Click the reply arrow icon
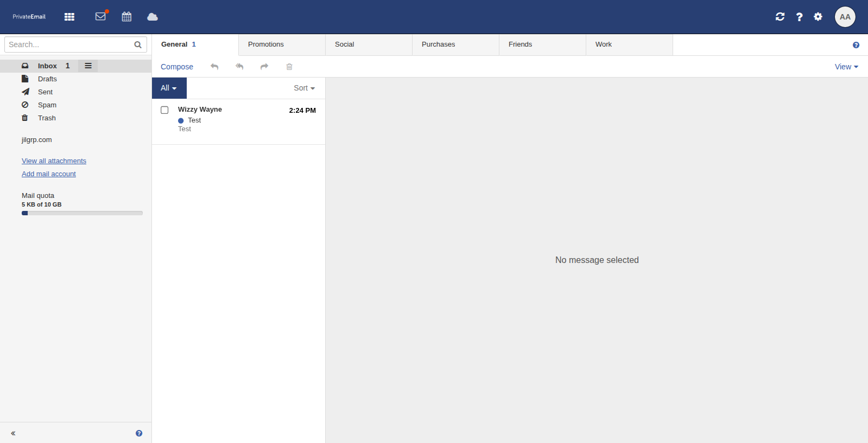This screenshot has width=868, height=443. 214,67
